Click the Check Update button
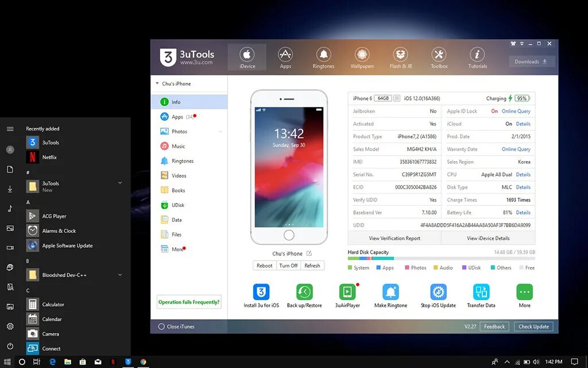 [x=533, y=327]
